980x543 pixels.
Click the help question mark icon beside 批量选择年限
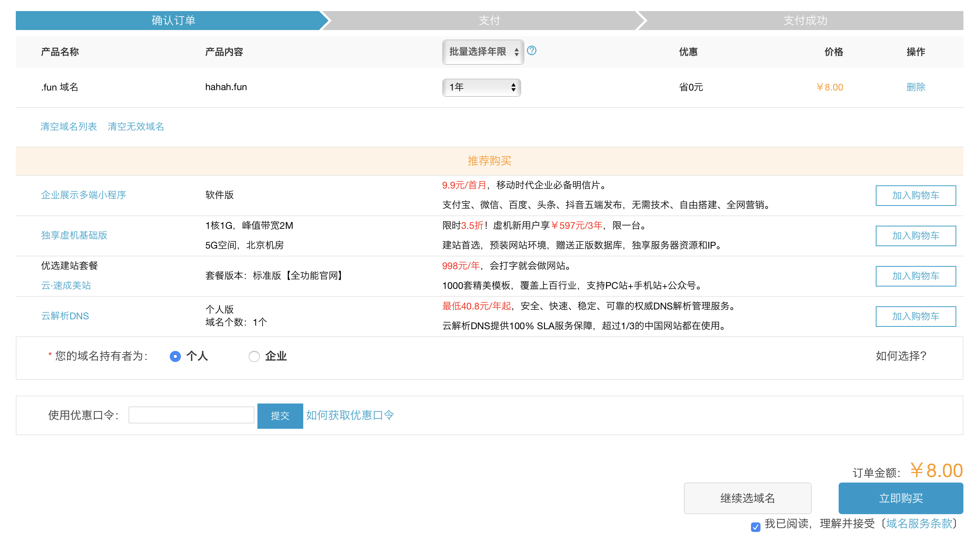[531, 51]
